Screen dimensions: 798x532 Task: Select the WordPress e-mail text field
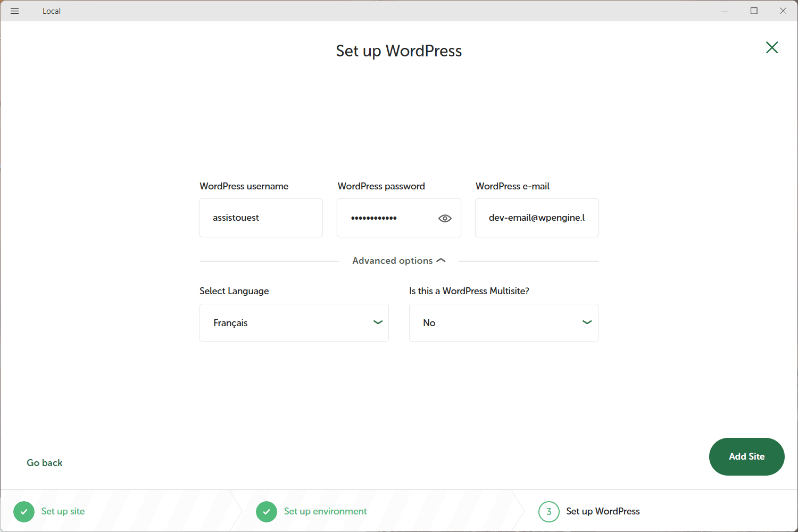pos(536,218)
